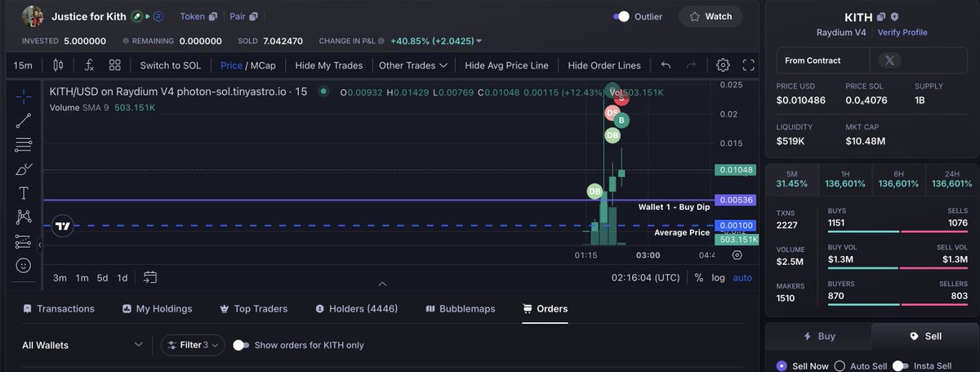980x372 pixels.
Task: Copy the Token address
Action: pyautogui.click(x=213, y=16)
